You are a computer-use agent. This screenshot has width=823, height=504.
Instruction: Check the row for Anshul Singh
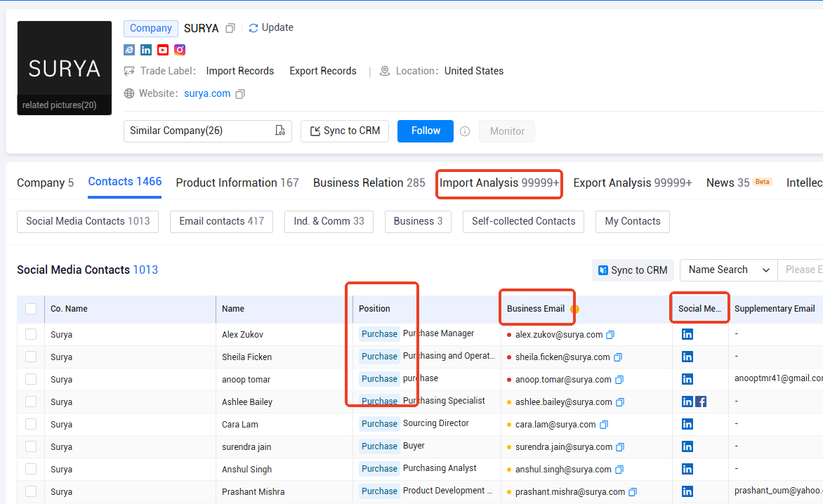tap(31, 469)
